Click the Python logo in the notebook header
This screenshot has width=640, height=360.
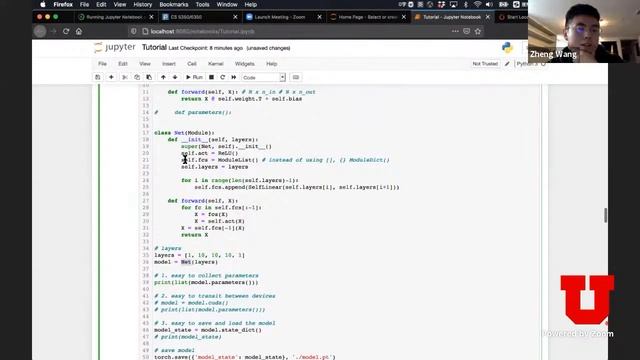pyautogui.click(x=507, y=48)
